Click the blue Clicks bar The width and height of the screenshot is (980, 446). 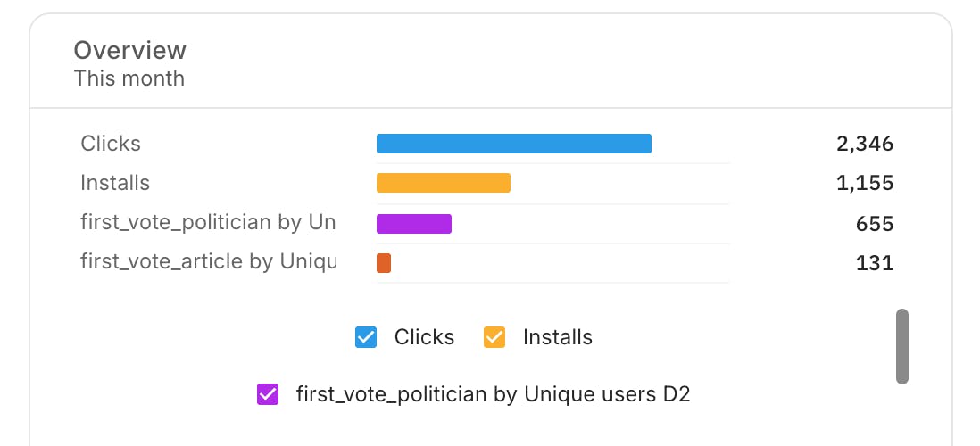[514, 144]
